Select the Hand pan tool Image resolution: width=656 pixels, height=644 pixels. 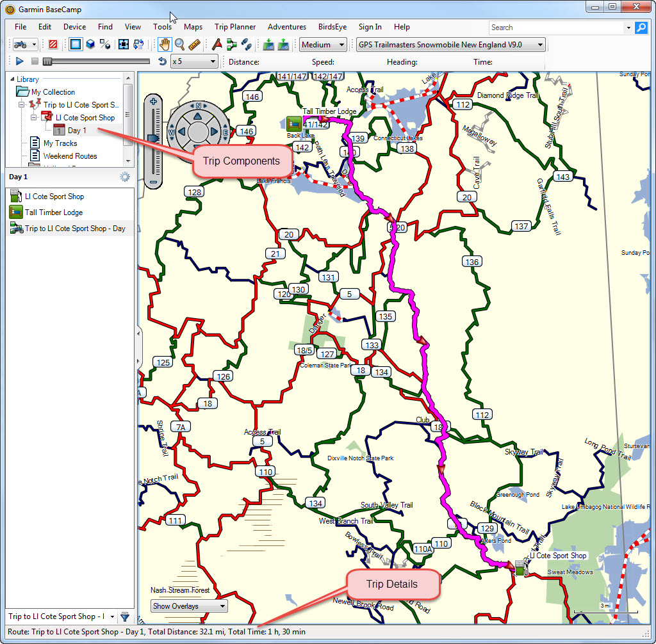[x=165, y=44]
